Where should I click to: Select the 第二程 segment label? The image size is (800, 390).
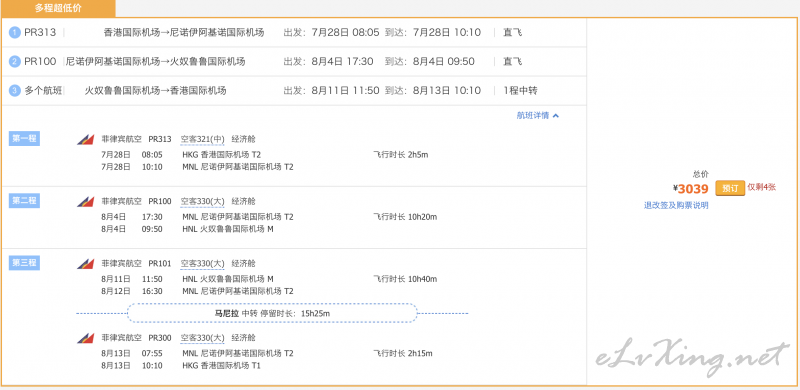[x=24, y=201]
